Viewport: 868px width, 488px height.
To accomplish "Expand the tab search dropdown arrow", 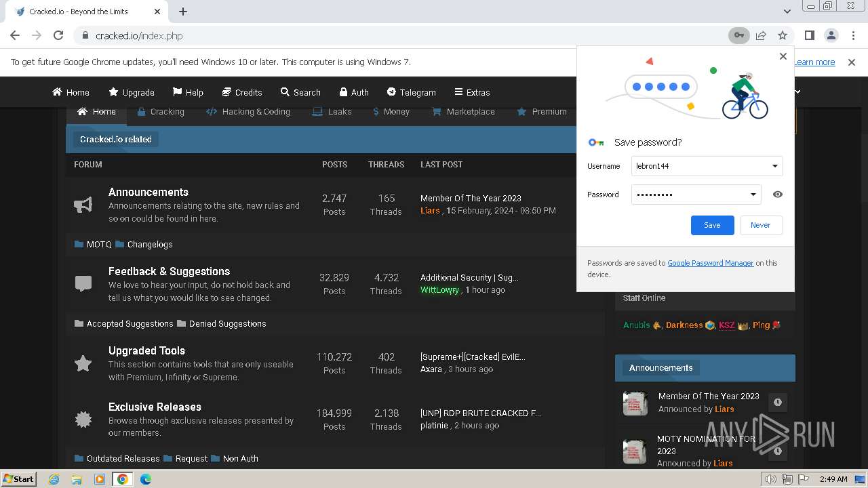I will click(787, 12).
